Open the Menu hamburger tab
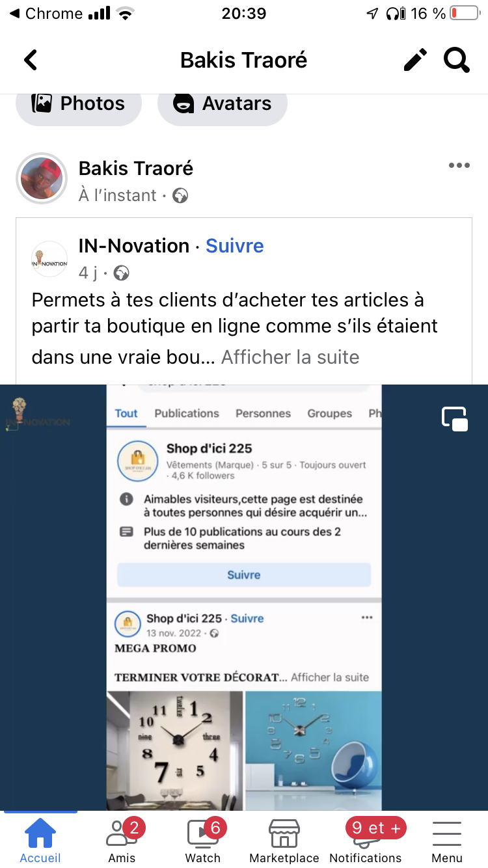This screenshot has height=868, width=488. 447,840
